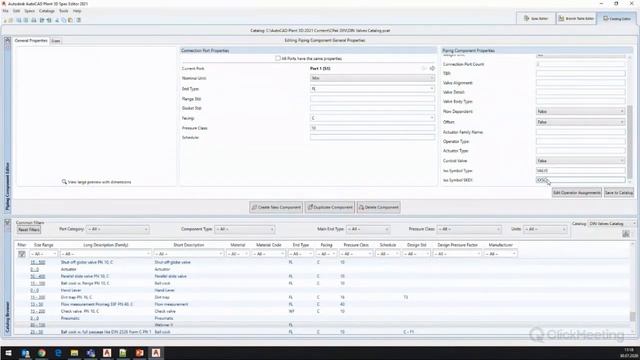Click Duplicate Component button
Viewport: 640px width, 360px height.
329,207
